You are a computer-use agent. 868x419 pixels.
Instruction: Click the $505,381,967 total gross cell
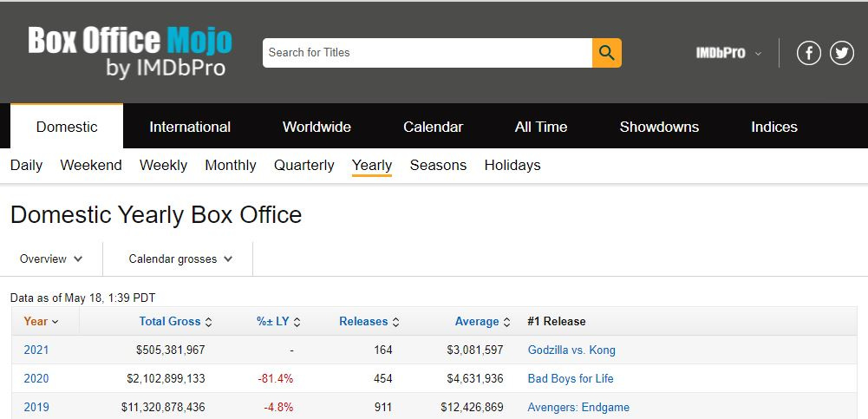[171, 350]
